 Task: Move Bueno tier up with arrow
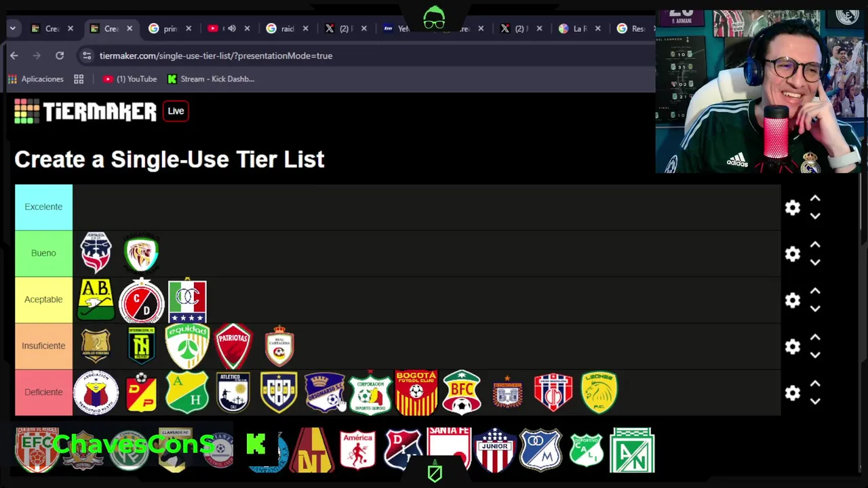tap(815, 245)
